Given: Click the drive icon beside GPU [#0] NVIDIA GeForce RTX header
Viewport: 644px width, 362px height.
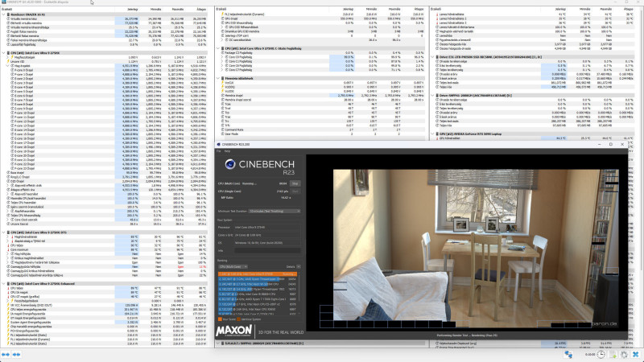Looking at the screenshot, I should [437, 134].
